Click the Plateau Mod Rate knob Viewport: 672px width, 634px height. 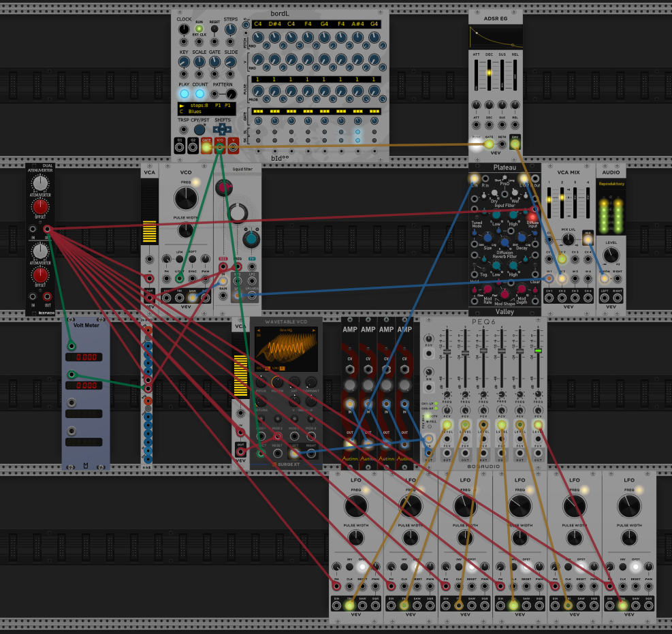pyautogui.click(x=487, y=289)
